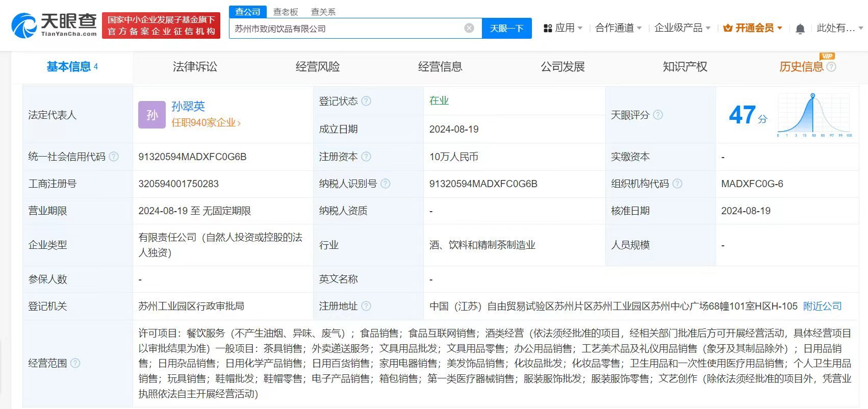Click the 孙 avatar thumbnail

point(152,115)
